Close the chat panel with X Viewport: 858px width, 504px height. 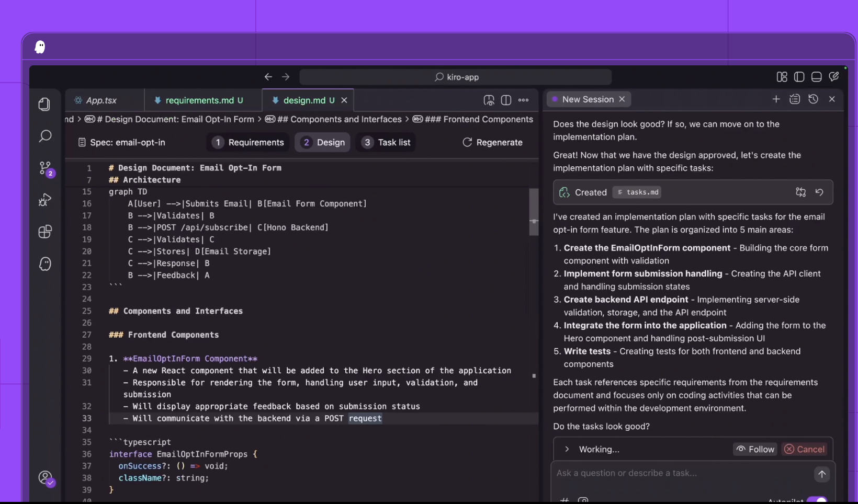pyautogui.click(x=832, y=99)
